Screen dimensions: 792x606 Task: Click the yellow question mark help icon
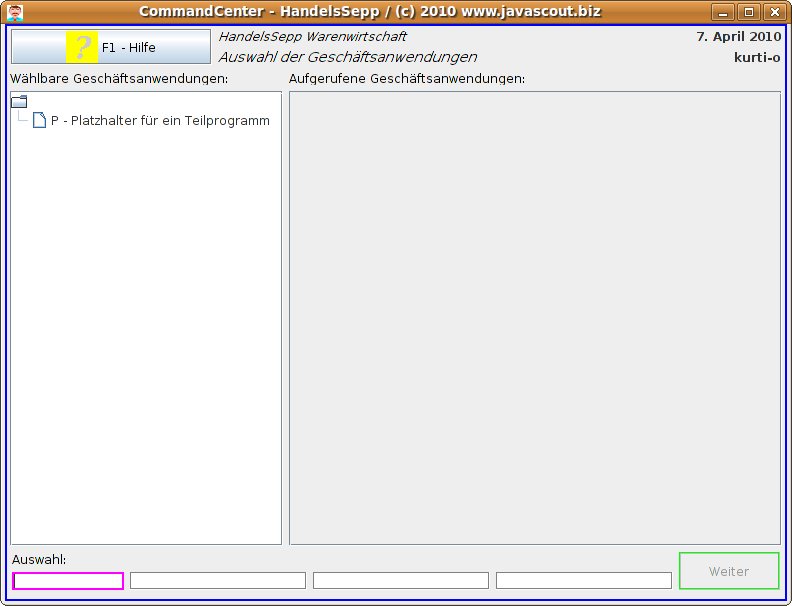tap(82, 47)
